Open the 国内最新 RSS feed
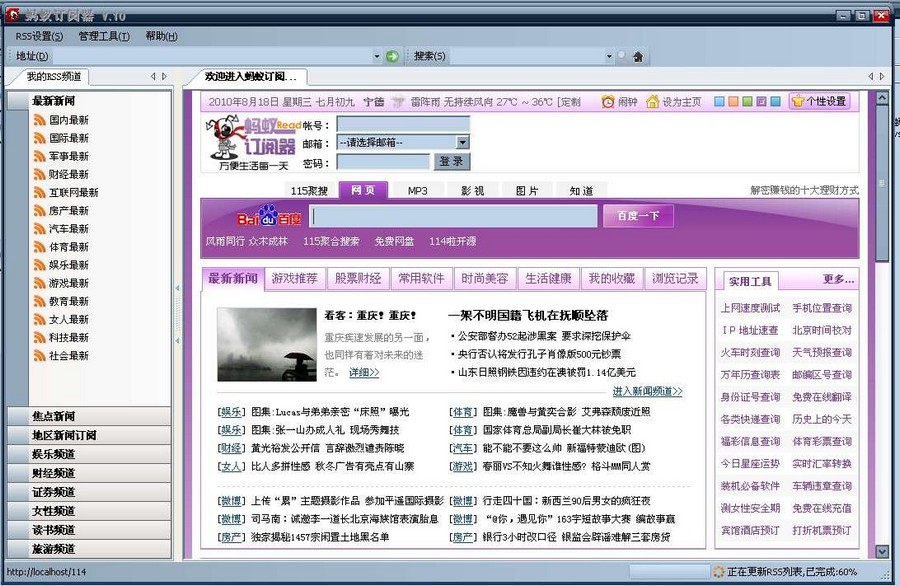The height and width of the screenshot is (586, 900). coord(61,120)
